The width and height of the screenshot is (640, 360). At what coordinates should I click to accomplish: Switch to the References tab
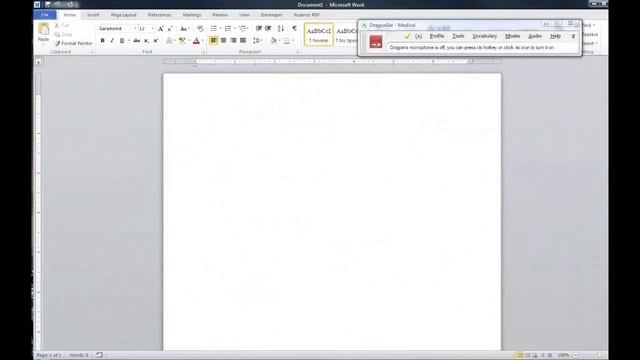click(160, 15)
